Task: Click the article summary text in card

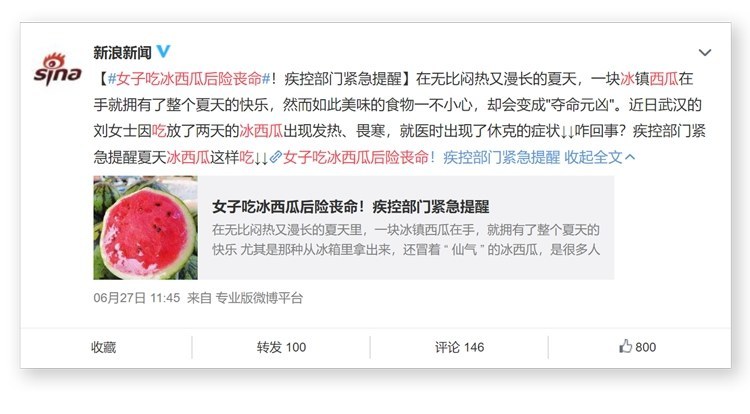Action: click(406, 240)
